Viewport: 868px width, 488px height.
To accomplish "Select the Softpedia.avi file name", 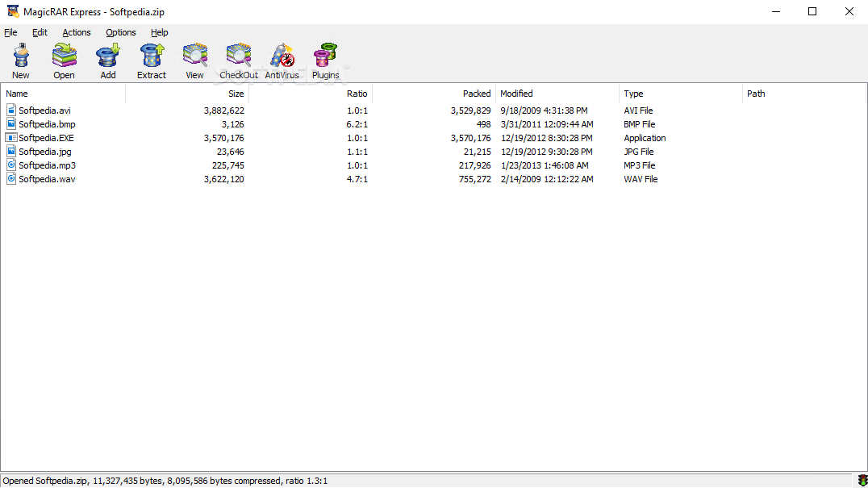I will pyautogui.click(x=45, y=111).
